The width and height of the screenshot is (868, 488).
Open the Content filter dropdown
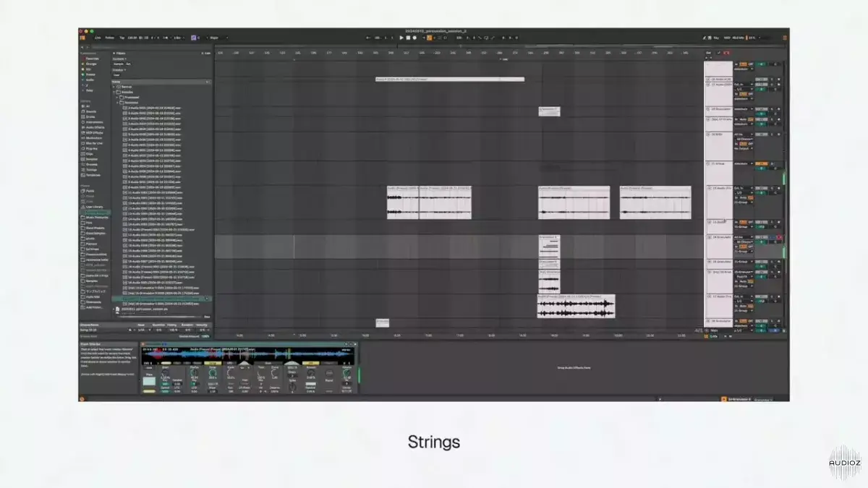[x=119, y=59]
